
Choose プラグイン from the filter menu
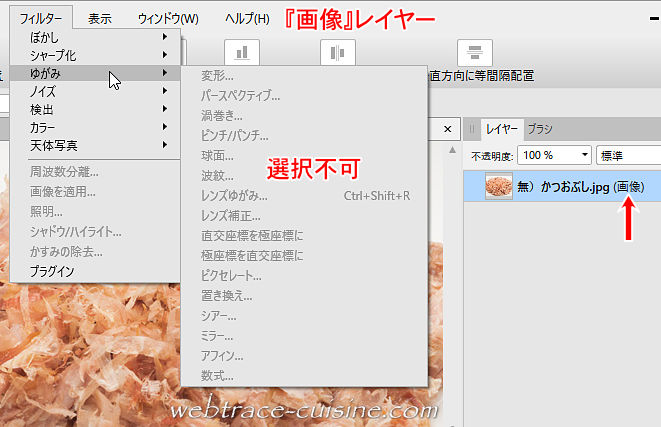(x=50, y=271)
